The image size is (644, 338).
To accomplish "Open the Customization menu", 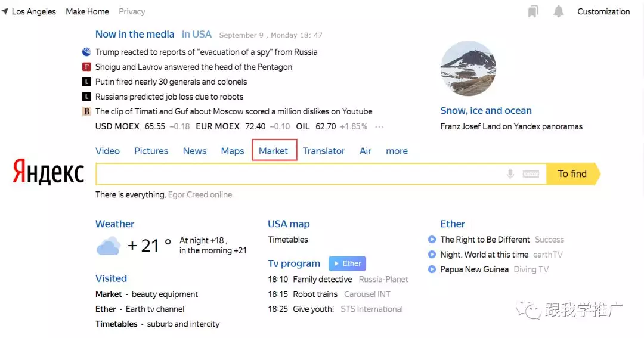I will [603, 11].
